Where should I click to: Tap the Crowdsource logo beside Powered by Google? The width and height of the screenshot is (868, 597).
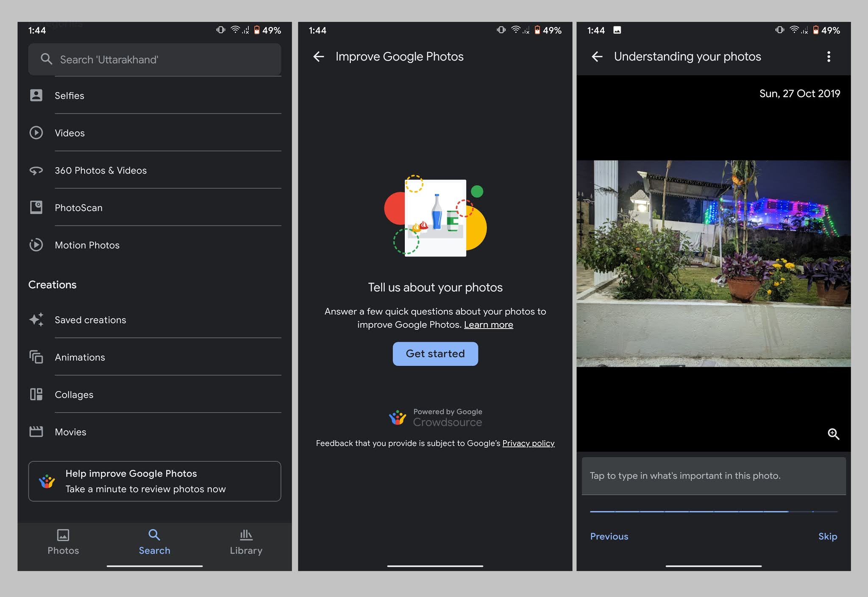point(397,417)
